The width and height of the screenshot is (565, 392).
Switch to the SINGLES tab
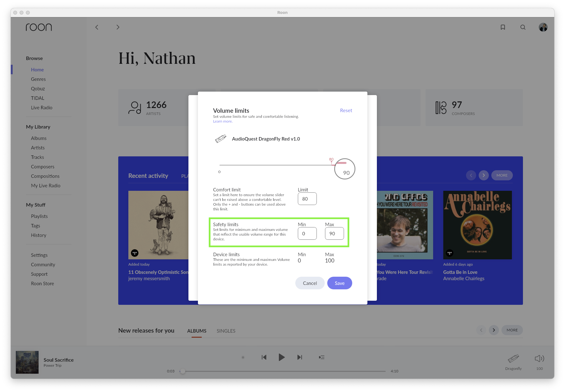click(226, 331)
